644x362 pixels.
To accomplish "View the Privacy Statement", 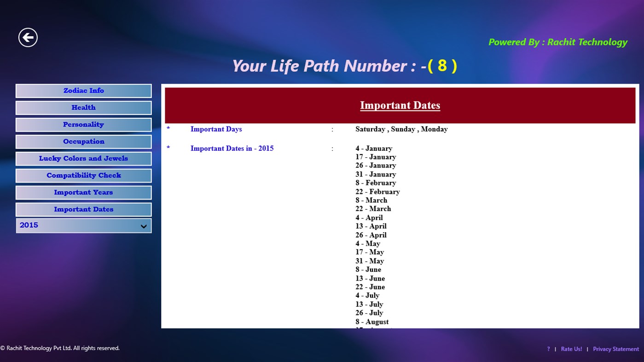I will (615, 349).
